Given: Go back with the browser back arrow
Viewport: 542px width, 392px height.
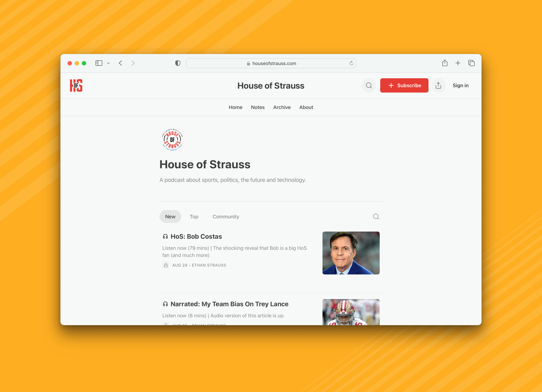Looking at the screenshot, I should (120, 63).
